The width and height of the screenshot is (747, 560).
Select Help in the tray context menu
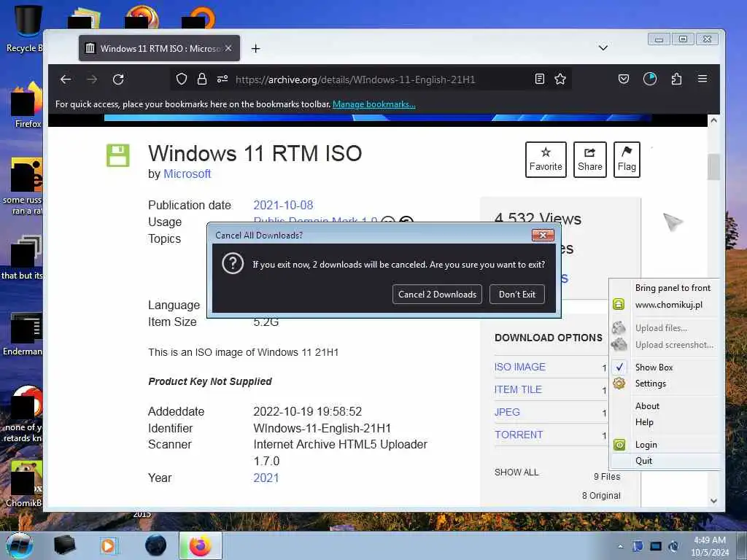[665, 422]
